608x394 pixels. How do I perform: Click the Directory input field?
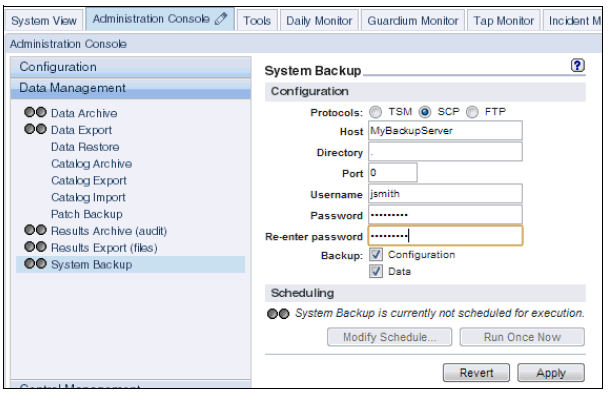(445, 152)
